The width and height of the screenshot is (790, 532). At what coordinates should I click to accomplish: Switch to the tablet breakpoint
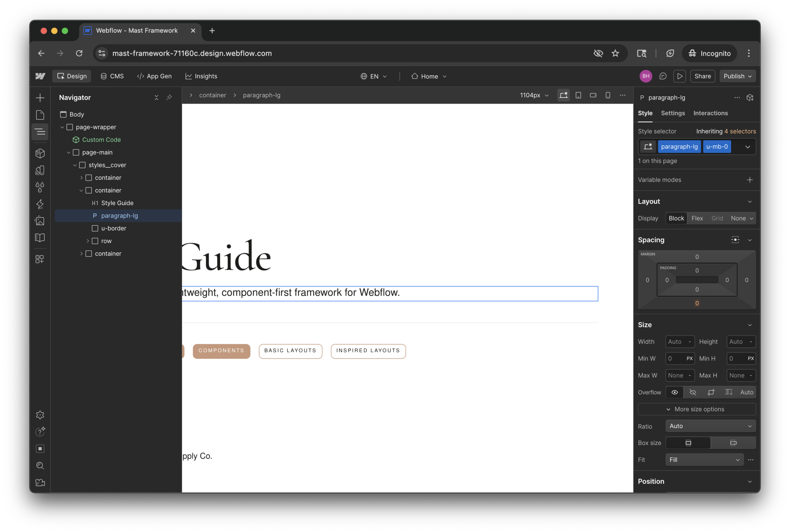point(578,95)
